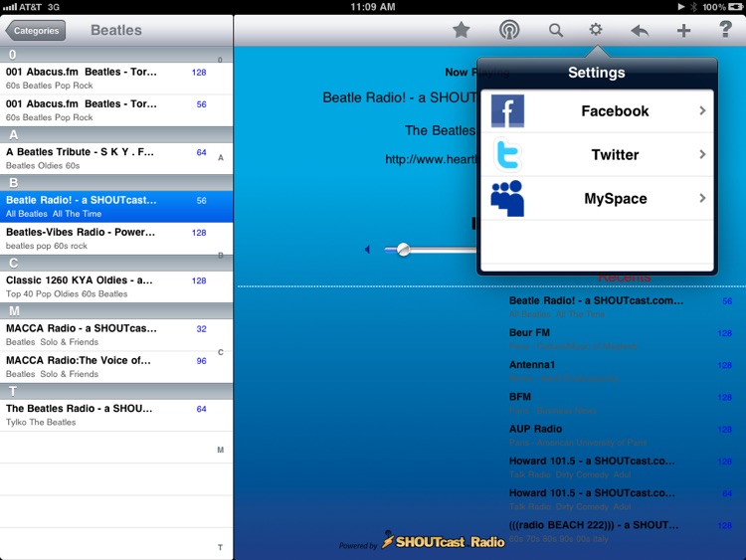Viewport: 746px width, 560px height.
Task: Tap the favorites star icon
Action: (461, 31)
